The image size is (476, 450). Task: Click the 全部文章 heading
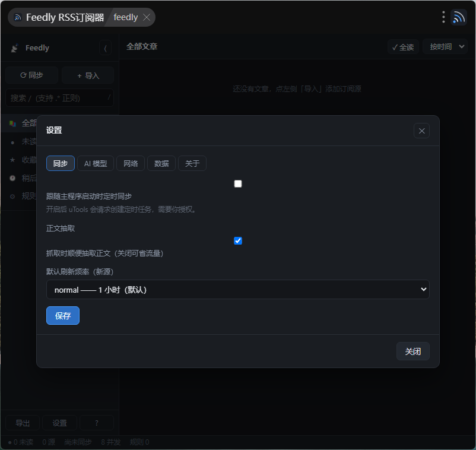point(142,46)
